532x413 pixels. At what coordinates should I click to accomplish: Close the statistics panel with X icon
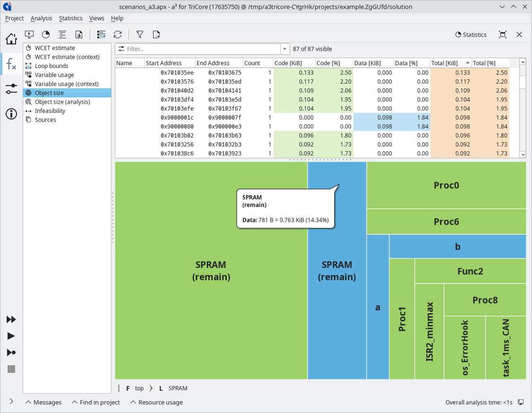[x=519, y=34]
